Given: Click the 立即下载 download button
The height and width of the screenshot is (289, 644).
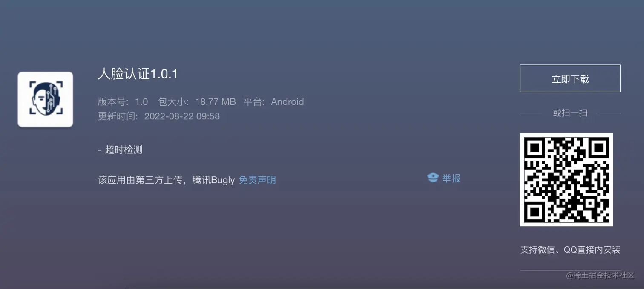Looking at the screenshot, I should click(x=570, y=78).
